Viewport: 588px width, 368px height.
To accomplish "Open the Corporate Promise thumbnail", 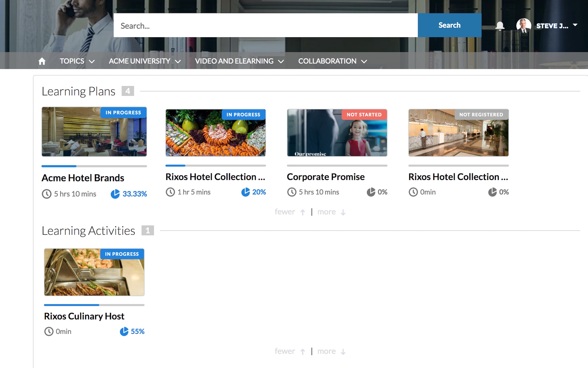I will tap(337, 133).
